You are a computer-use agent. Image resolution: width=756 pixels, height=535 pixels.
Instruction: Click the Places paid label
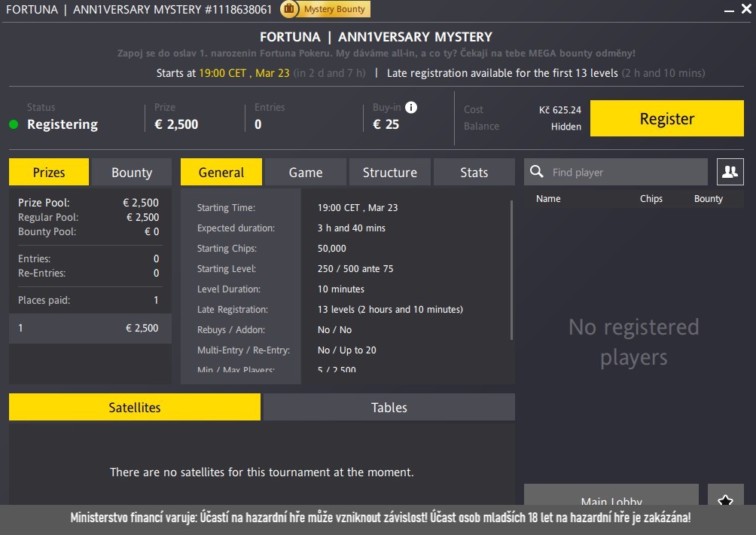coord(44,300)
